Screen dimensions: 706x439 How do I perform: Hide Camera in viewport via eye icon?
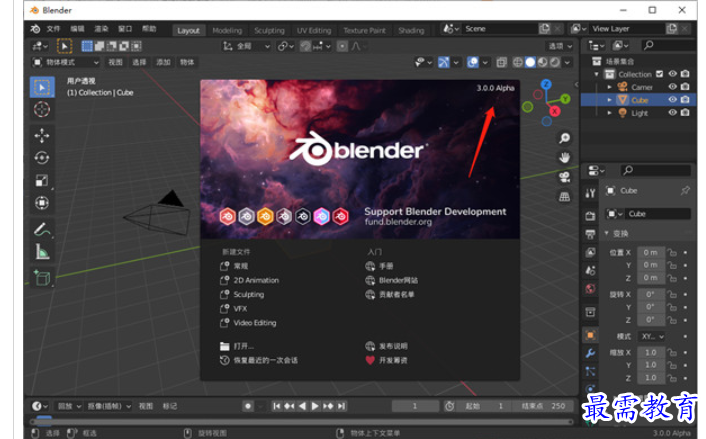(672, 86)
